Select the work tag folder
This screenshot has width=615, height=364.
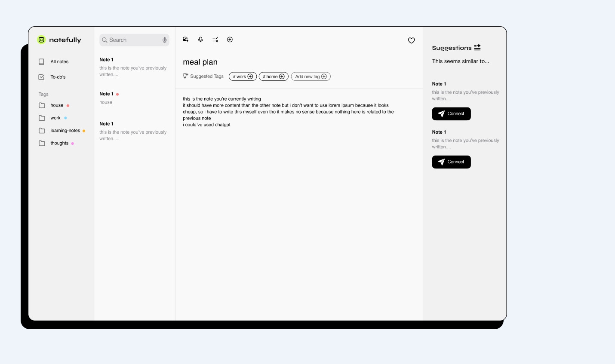[x=55, y=118]
